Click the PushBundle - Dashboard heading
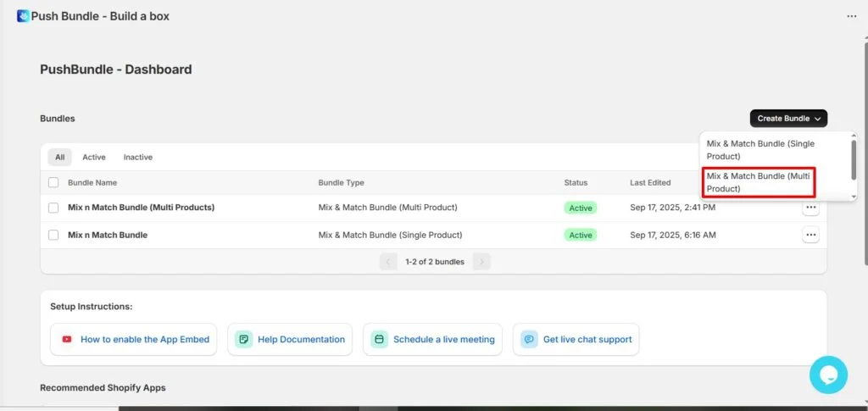868x411 pixels. 116,69
